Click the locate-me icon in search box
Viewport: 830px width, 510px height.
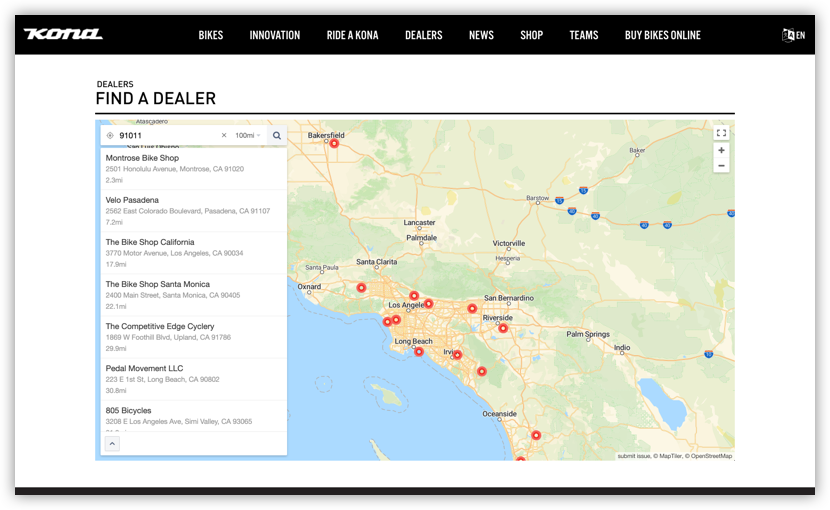click(110, 136)
